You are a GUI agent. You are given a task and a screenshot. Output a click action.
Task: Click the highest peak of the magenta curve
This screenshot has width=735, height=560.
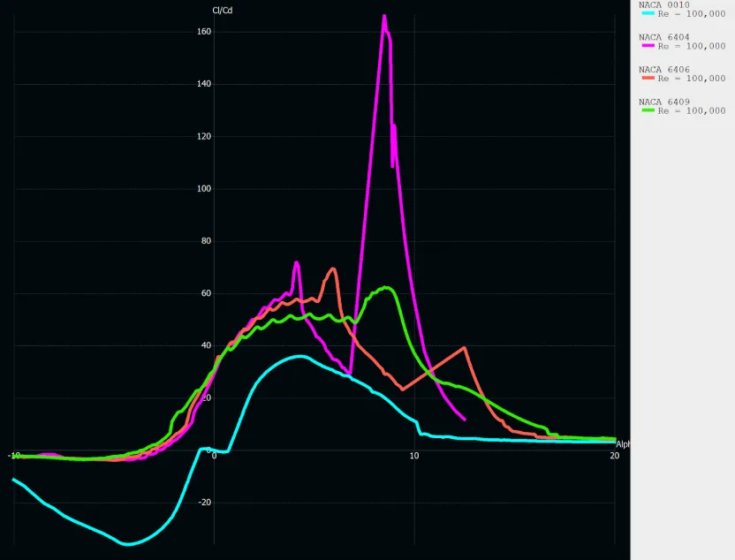384,16
